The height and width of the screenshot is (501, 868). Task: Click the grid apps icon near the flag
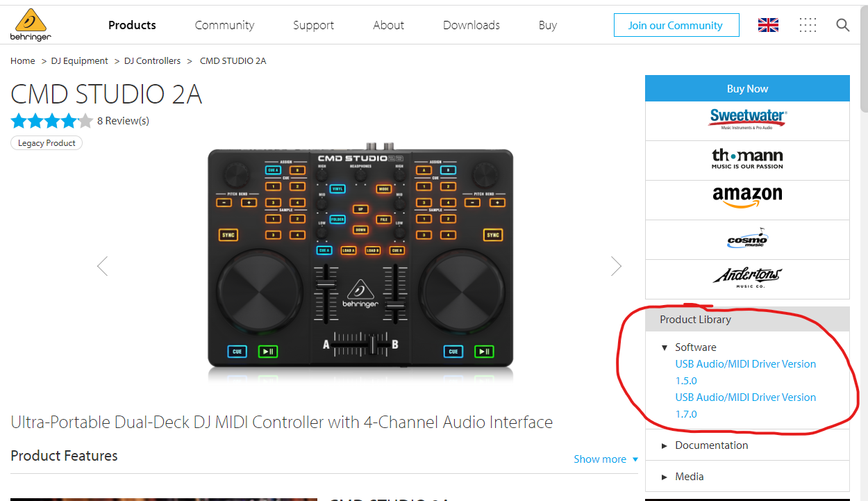pyautogui.click(x=808, y=25)
